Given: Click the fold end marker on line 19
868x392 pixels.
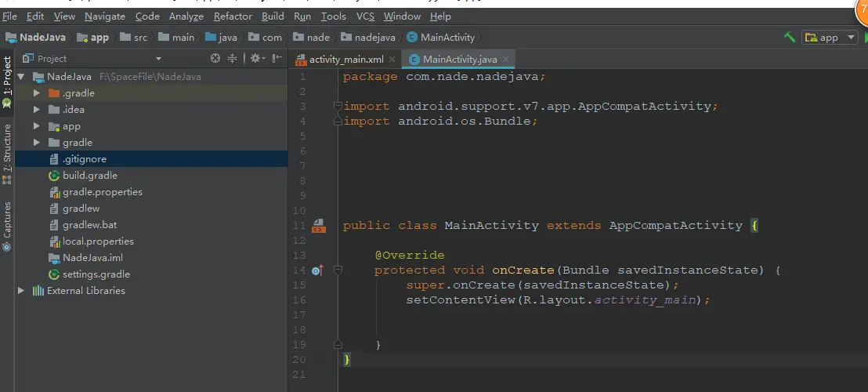Looking at the screenshot, I should point(338,344).
